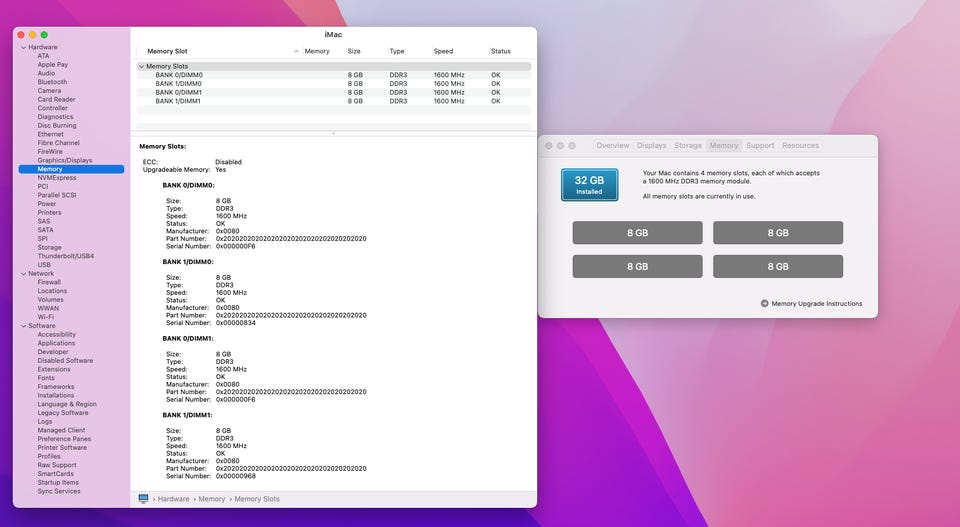Select the BANK 0/DIMM1 table row
This screenshot has height=527, width=960.
tap(334, 92)
